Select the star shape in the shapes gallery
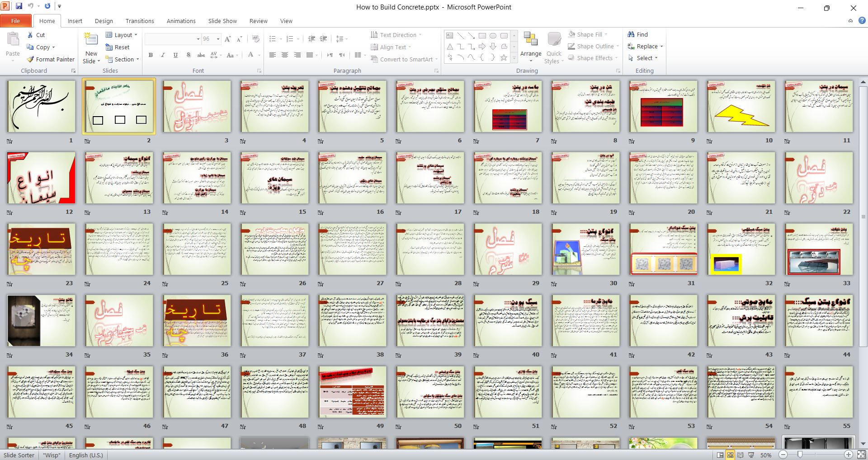This screenshot has height=460, width=868. [504, 57]
